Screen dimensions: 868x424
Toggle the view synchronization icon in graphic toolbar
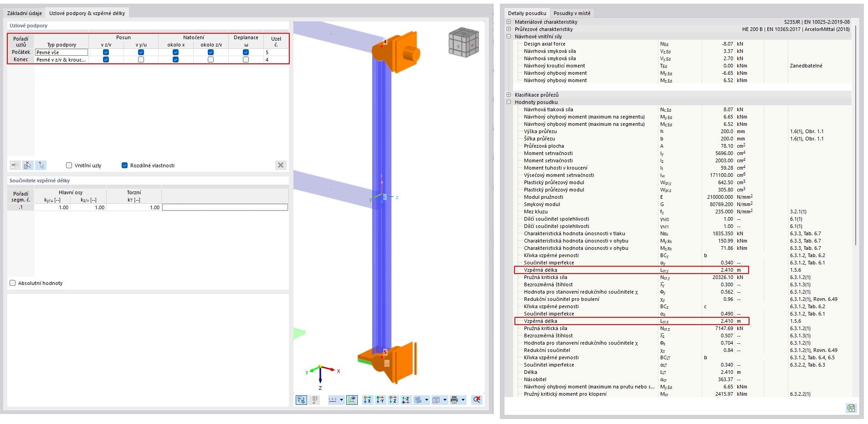point(301,400)
